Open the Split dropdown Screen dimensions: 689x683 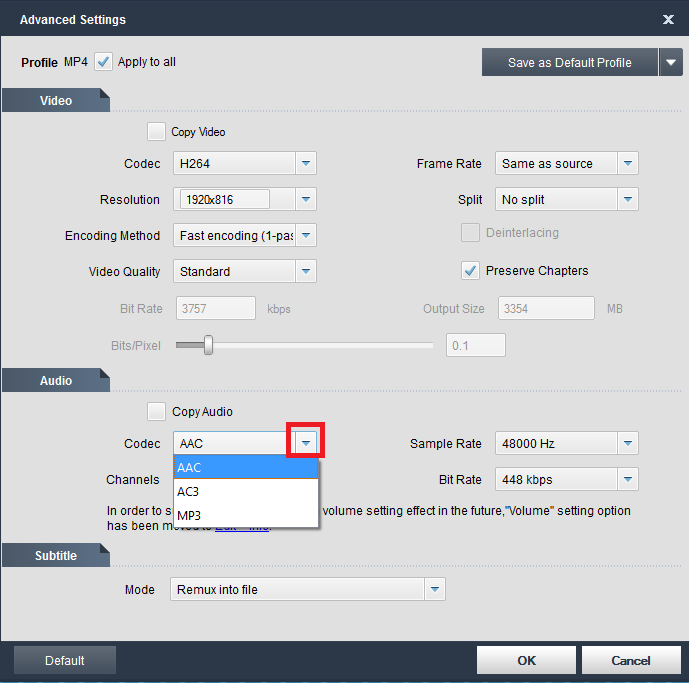pos(627,199)
